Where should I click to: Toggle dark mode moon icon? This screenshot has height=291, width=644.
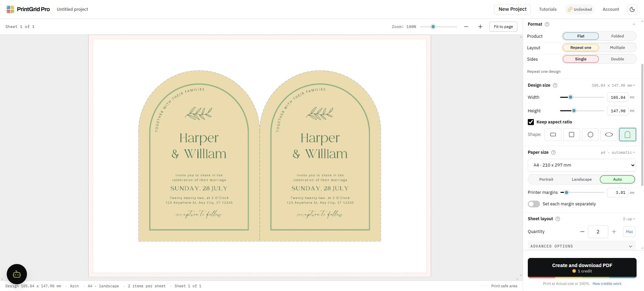[x=632, y=9]
